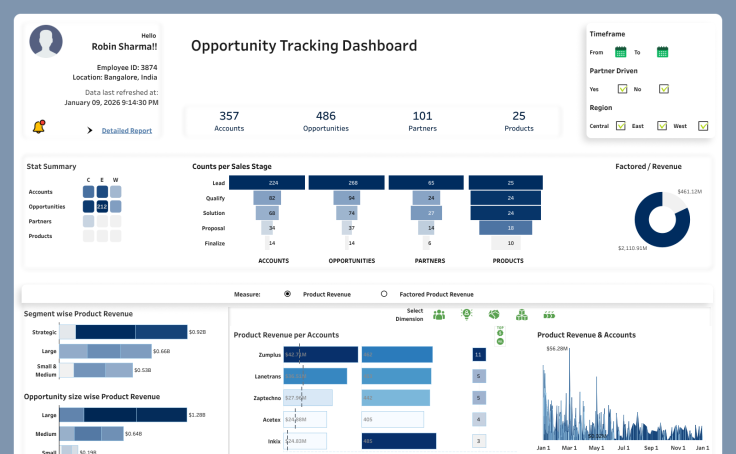Open the From date calendar picker

(621, 52)
